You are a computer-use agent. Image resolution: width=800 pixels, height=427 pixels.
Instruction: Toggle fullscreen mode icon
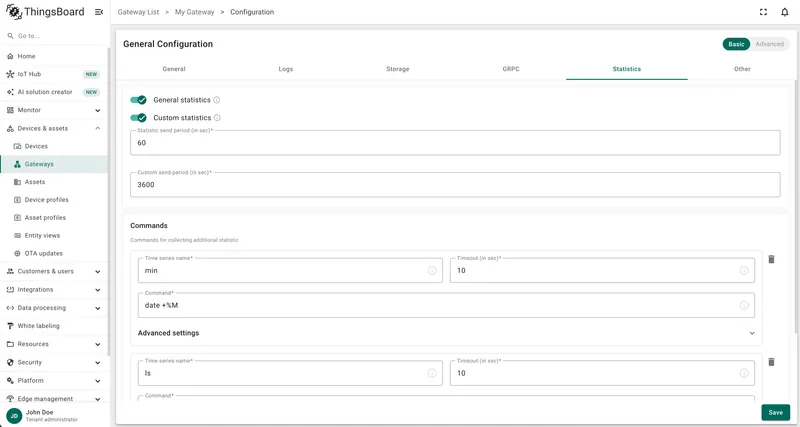point(763,12)
